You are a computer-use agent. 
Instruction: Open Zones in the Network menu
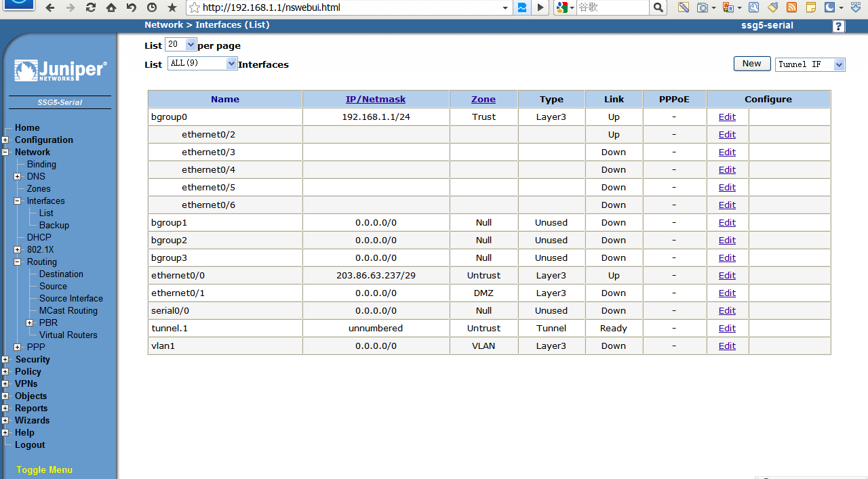pos(39,189)
